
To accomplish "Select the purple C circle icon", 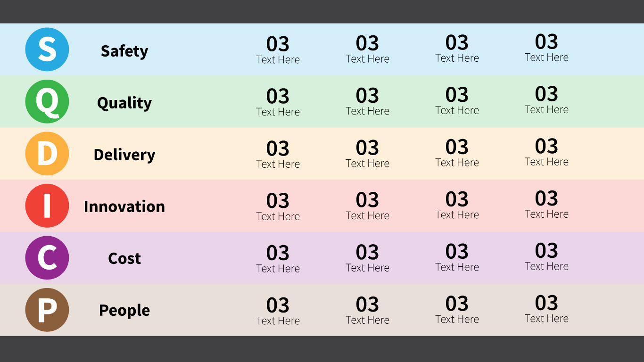I will [x=47, y=258].
